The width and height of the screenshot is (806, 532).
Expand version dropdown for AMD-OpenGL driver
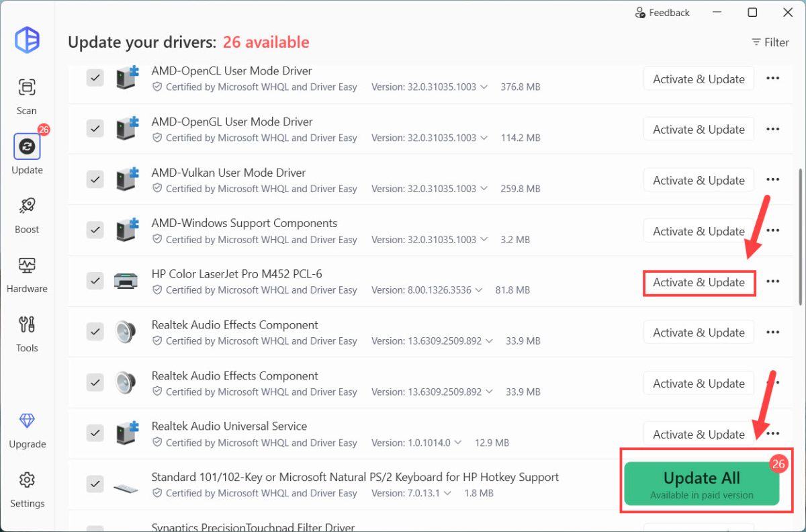pos(483,138)
